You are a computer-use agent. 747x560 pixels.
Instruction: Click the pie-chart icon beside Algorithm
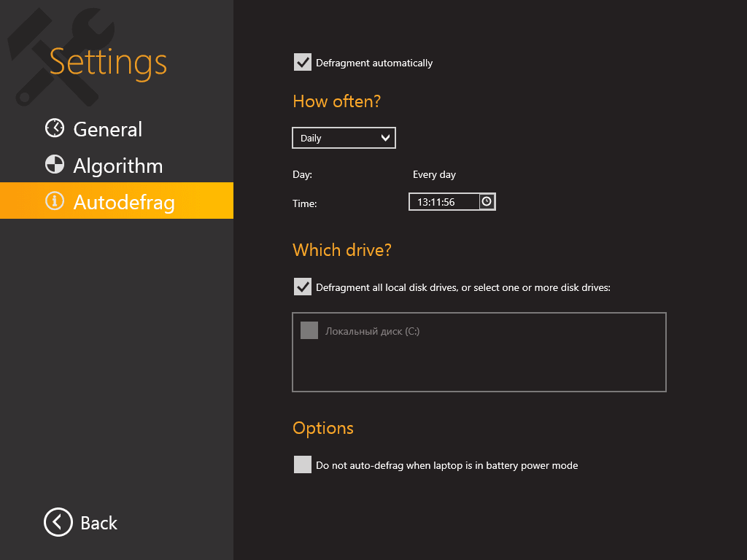tap(55, 165)
